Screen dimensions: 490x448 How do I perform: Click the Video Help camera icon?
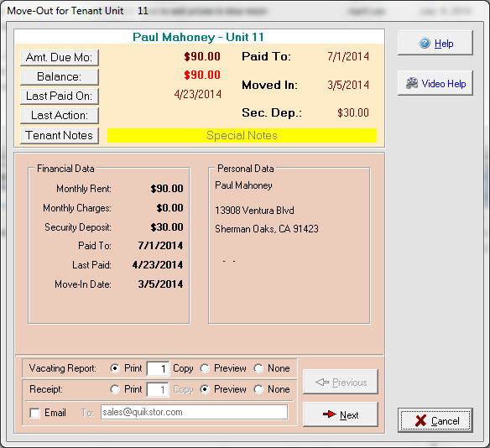pos(412,83)
